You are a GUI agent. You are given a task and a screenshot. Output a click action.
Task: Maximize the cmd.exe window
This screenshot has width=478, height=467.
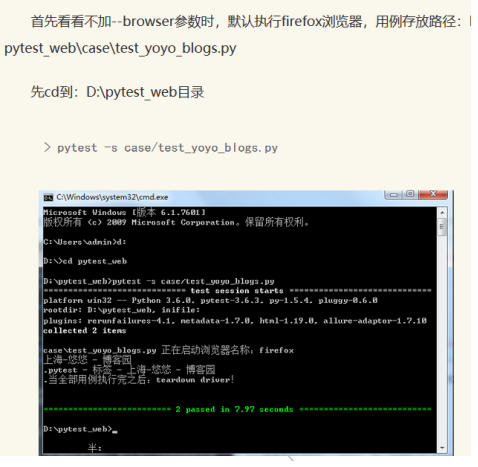pos(410,194)
